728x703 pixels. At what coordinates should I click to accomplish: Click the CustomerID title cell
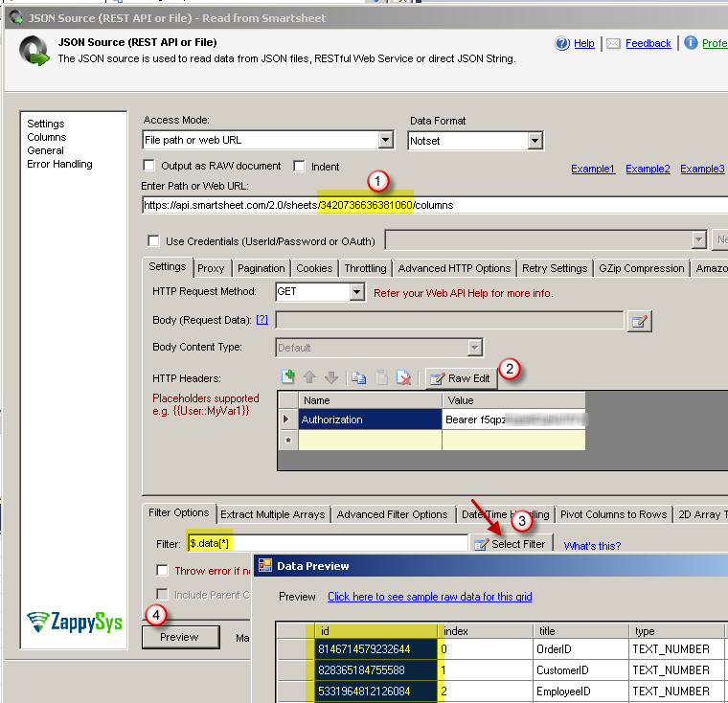point(580,670)
